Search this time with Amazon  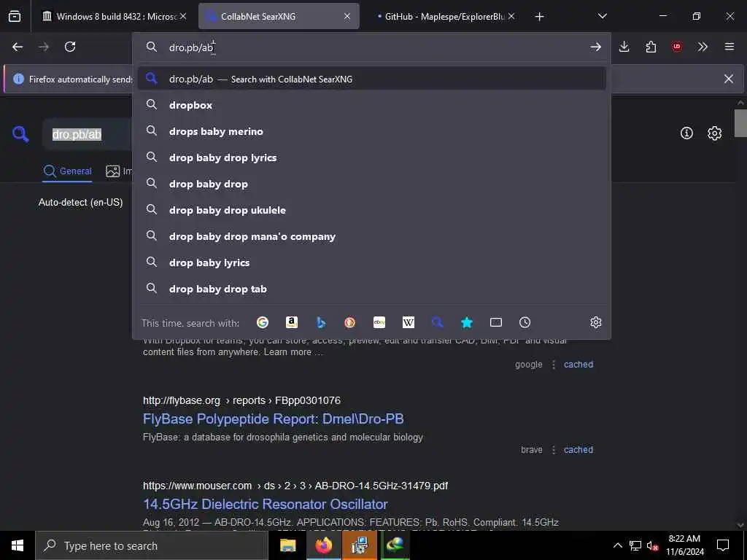tap(292, 322)
